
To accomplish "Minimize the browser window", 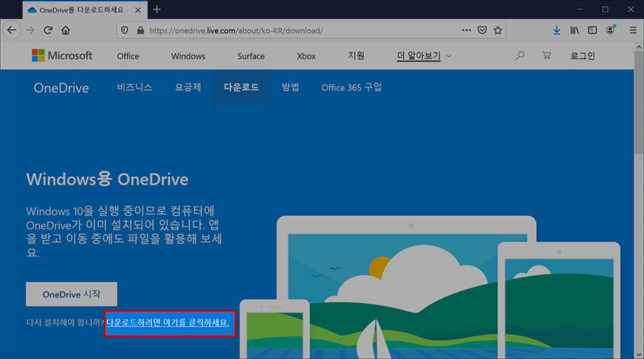I will tap(580, 9).
